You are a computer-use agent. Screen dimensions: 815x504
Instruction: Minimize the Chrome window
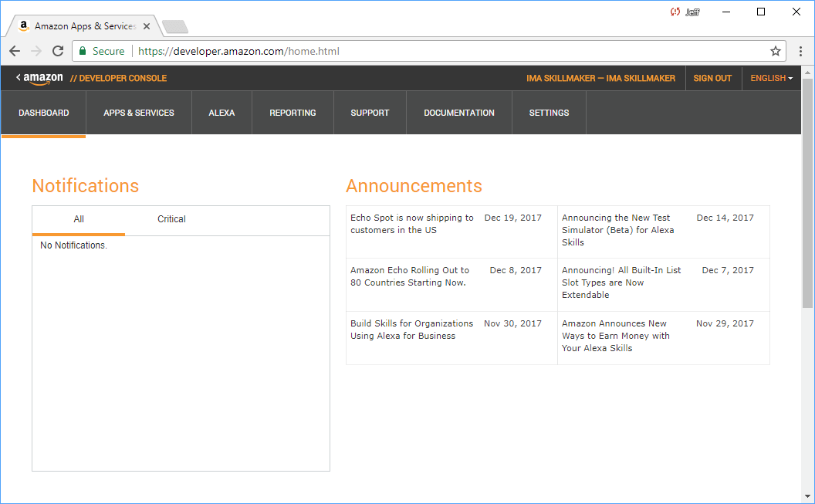(726, 12)
